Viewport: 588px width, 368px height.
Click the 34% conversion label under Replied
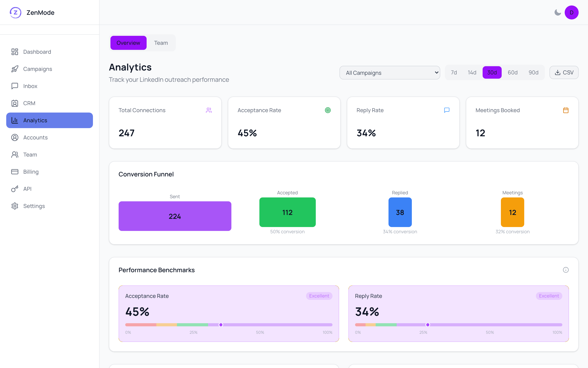coord(400,232)
